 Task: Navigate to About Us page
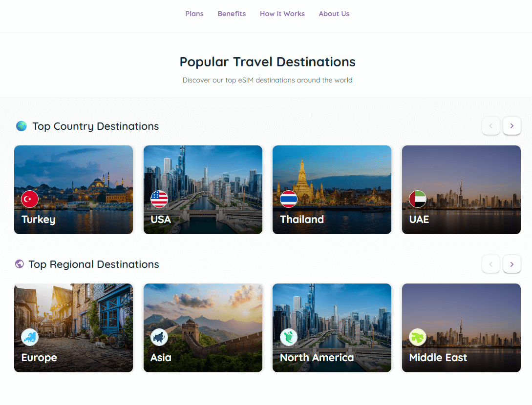[334, 14]
